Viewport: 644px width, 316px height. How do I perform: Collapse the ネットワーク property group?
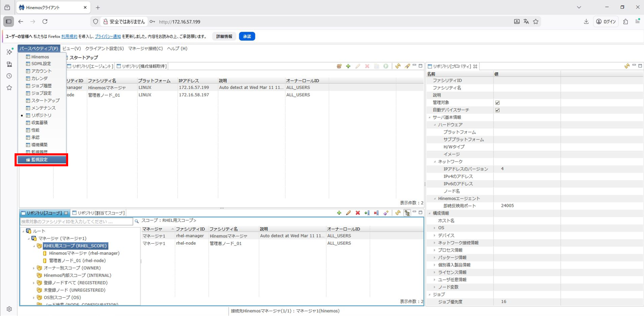(435, 162)
